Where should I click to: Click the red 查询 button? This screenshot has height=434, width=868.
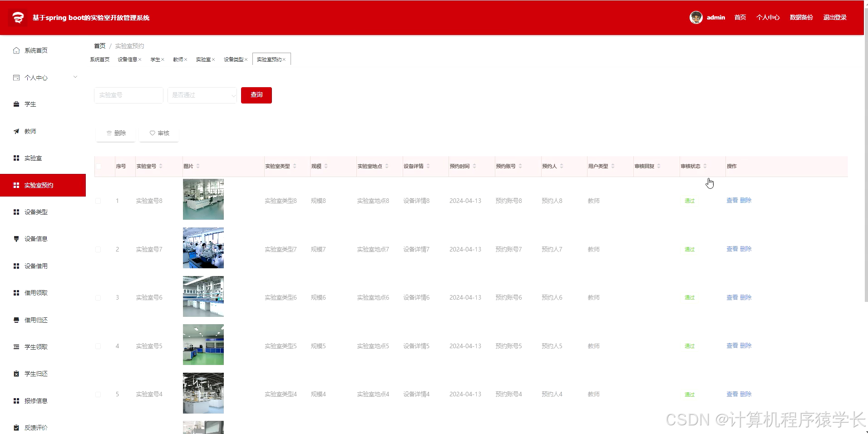(256, 95)
